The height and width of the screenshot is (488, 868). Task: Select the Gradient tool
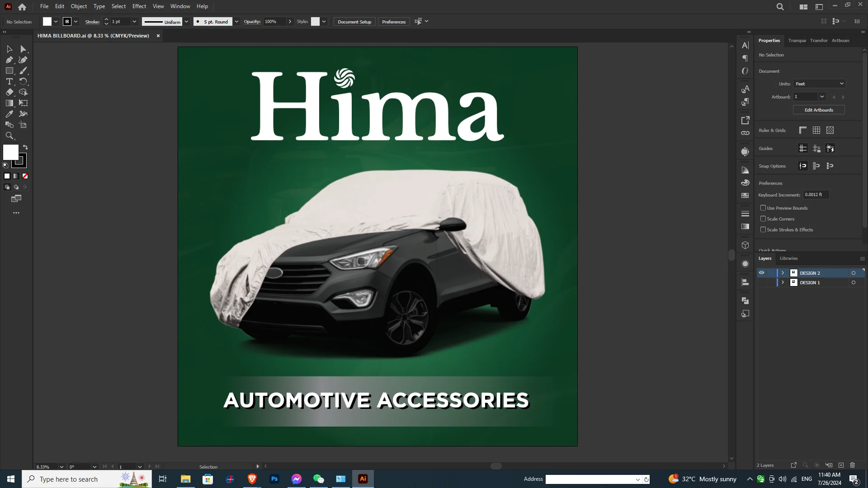point(9,103)
